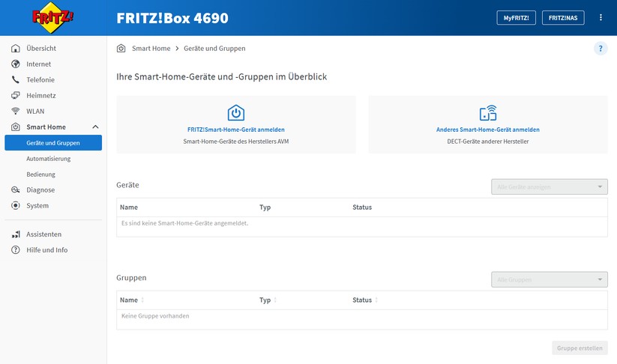Open Assistenten in the sidebar

click(43, 234)
